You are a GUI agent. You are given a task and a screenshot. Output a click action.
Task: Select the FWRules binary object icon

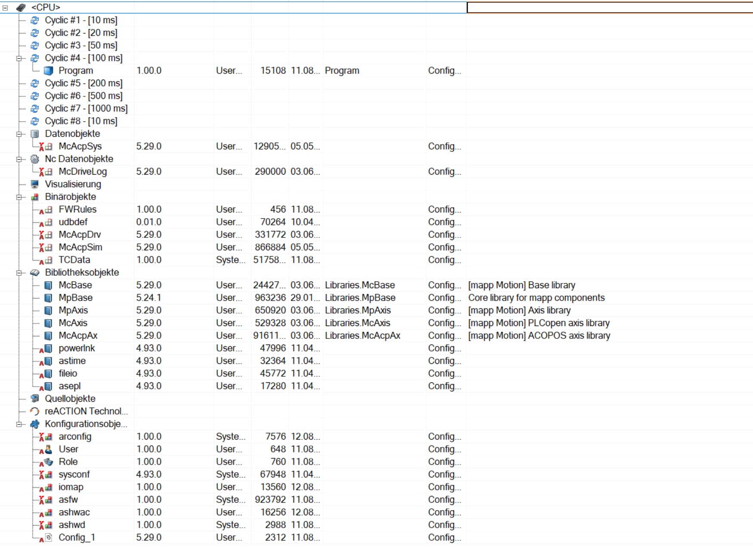click(46, 209)
